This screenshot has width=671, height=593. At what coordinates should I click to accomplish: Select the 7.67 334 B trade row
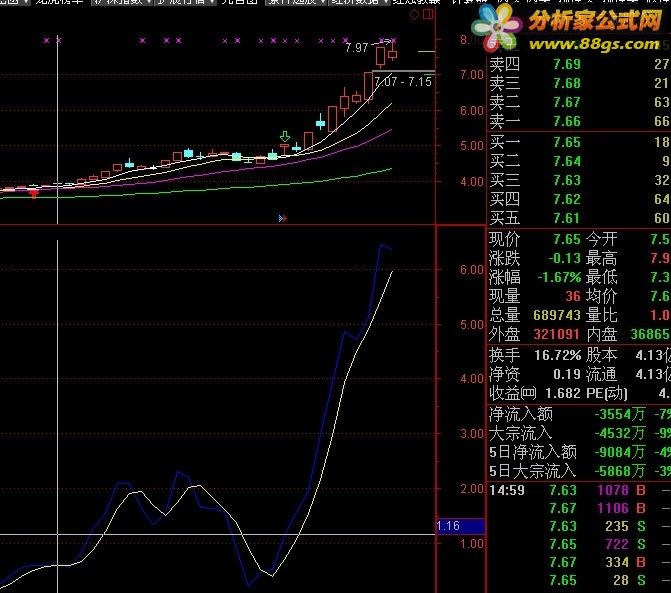pos(580,562)
